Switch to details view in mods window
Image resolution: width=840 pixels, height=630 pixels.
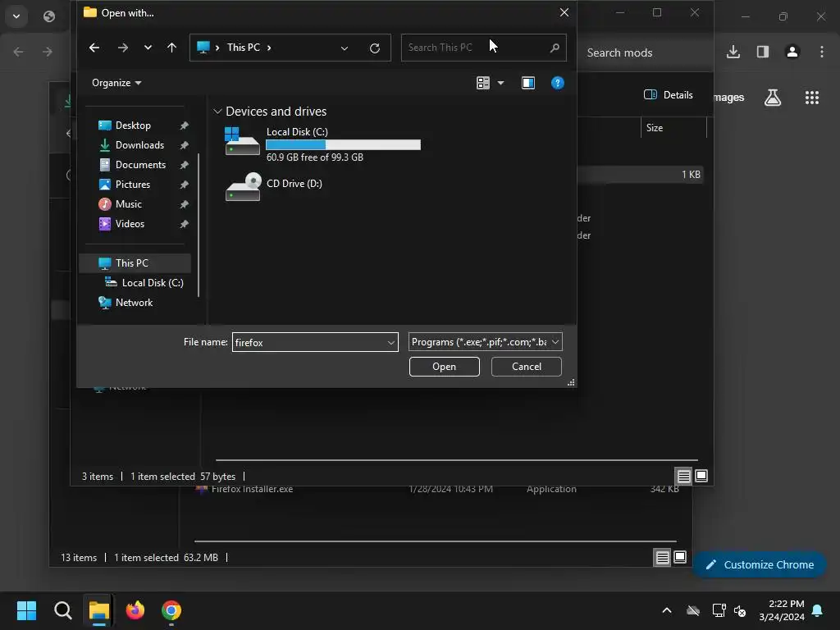coord(683,476)
